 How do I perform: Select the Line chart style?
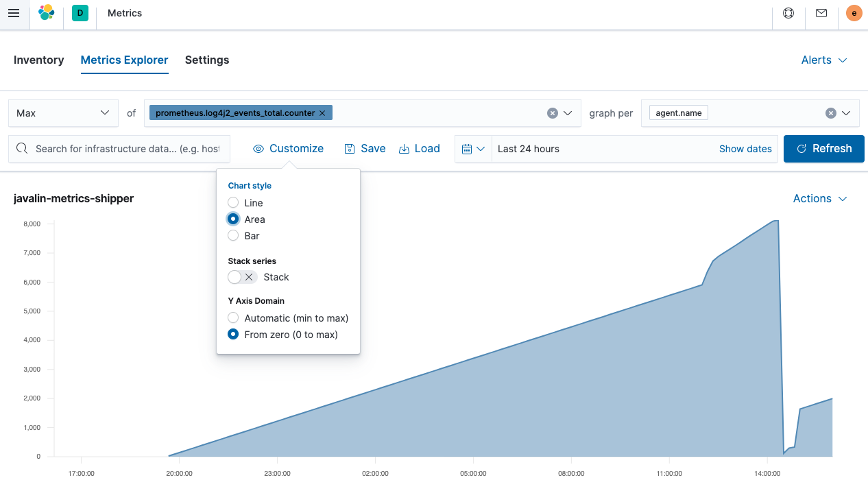point(232,202)
